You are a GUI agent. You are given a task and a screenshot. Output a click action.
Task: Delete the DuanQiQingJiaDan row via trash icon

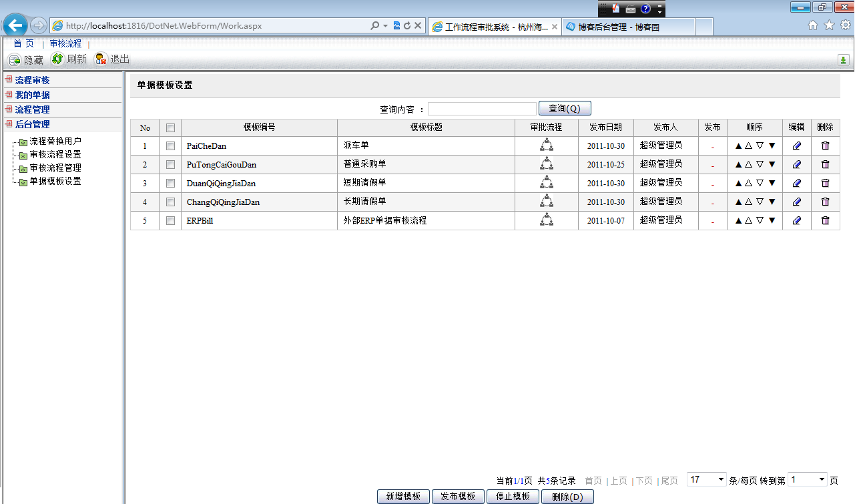tap(825, 183)
